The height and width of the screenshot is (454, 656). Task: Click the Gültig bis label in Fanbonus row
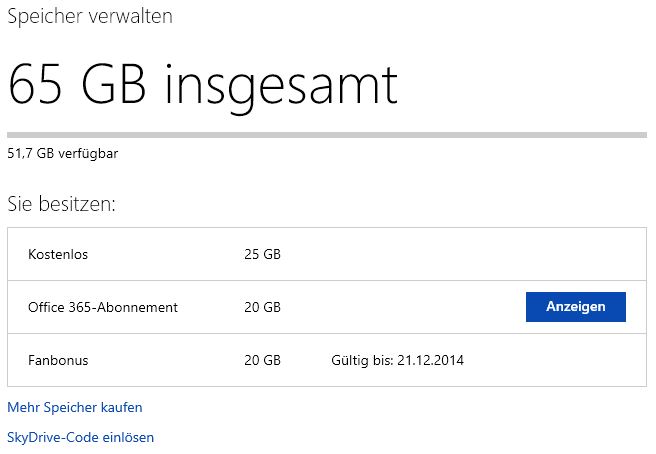(362, 360)
